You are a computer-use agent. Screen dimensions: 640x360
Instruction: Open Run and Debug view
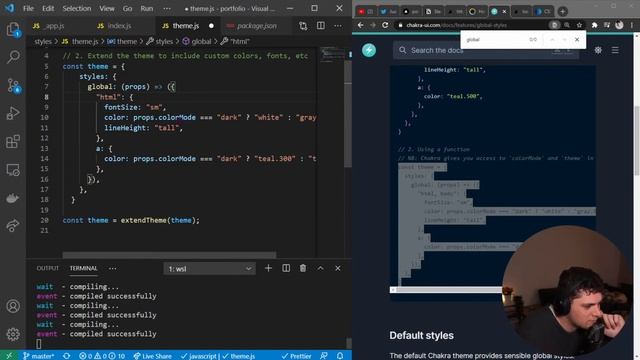point(13,113)
